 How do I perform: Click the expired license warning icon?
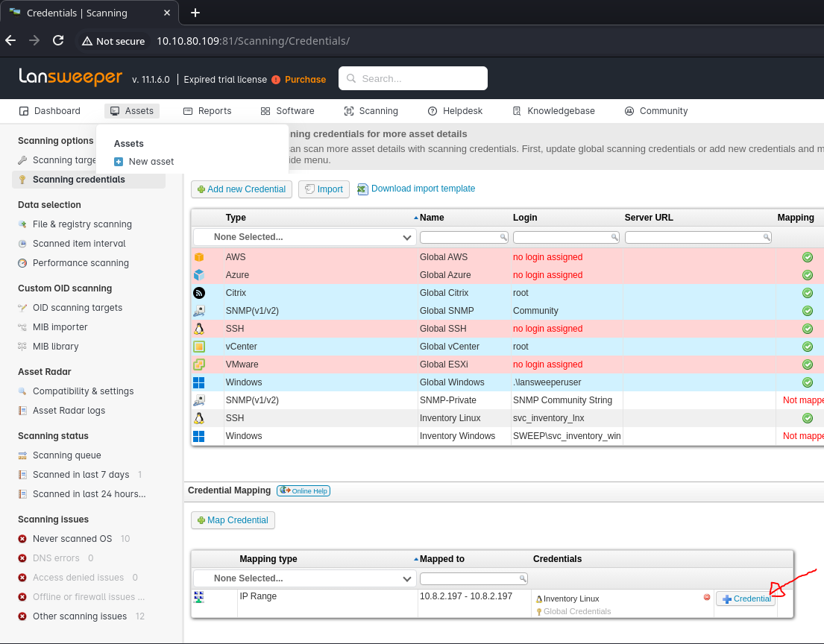click(276, 80)
